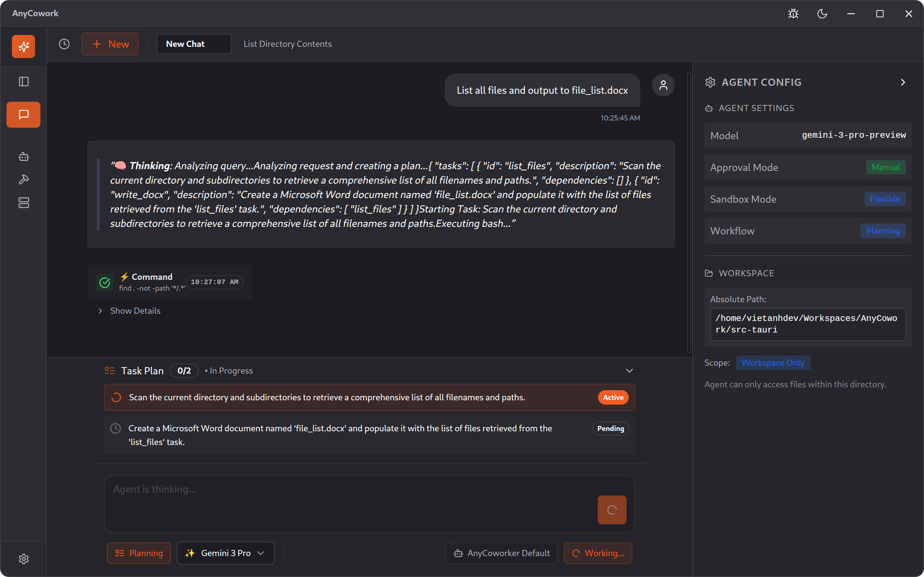924x577 pixels.
Task: Toggle dark mode with the moon icon
Action: click(822, 14)
